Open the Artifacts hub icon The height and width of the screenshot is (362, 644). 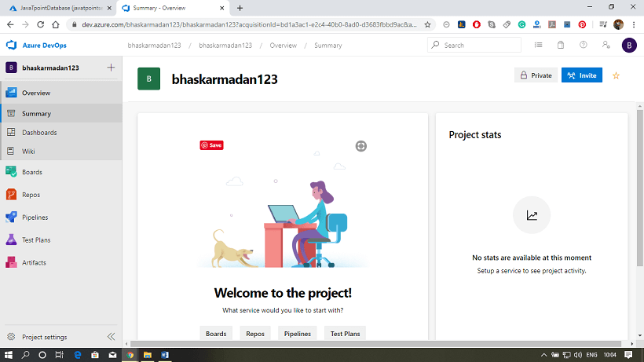[11, 262]
